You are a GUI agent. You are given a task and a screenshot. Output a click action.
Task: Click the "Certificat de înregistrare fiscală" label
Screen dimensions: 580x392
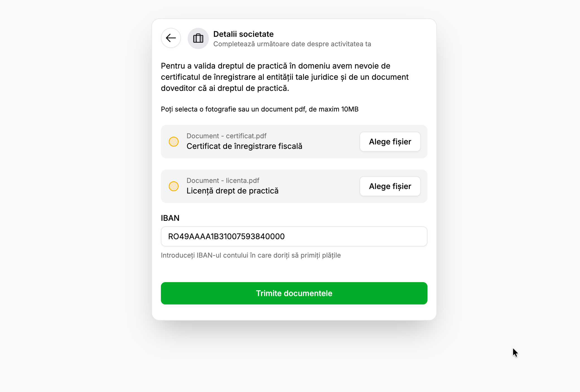pyautogui.click(x=244, y=146)
